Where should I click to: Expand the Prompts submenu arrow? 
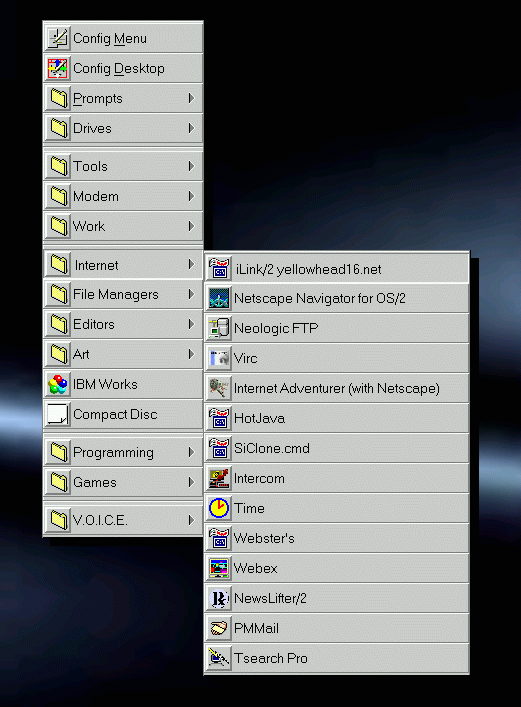coord(191,98)
